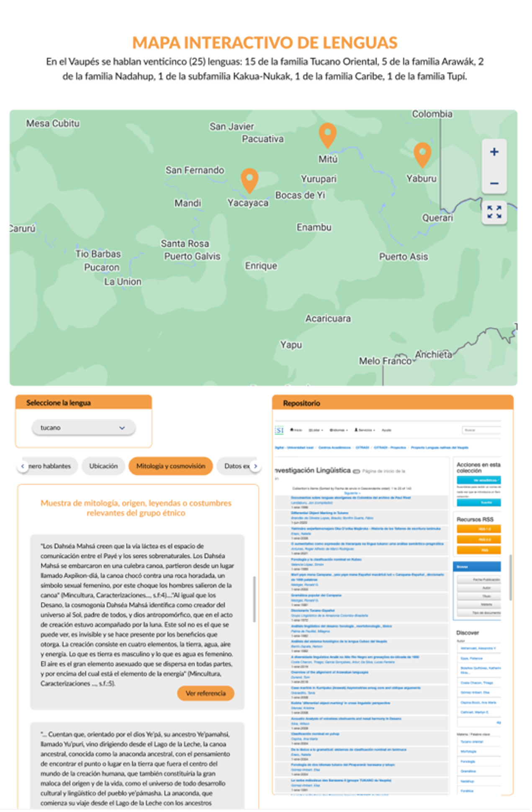532x812 pixels.
Task: Zoom out the map with minus button
Action: (494, 183)
